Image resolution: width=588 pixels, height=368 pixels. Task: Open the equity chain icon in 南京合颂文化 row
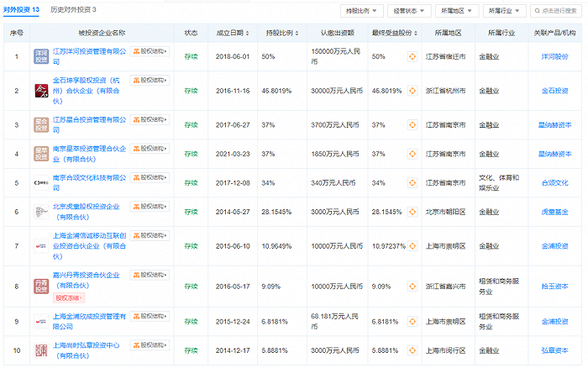[412, 182]
